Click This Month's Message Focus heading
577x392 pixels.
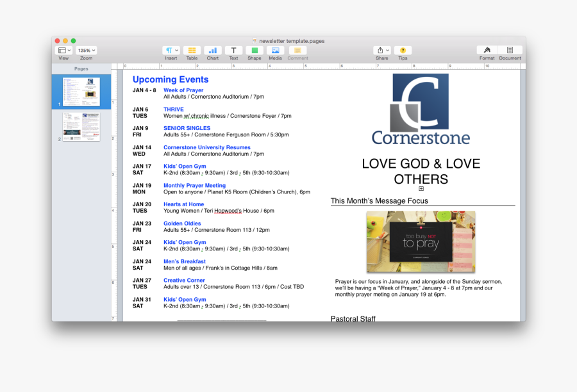coord(379,200)
